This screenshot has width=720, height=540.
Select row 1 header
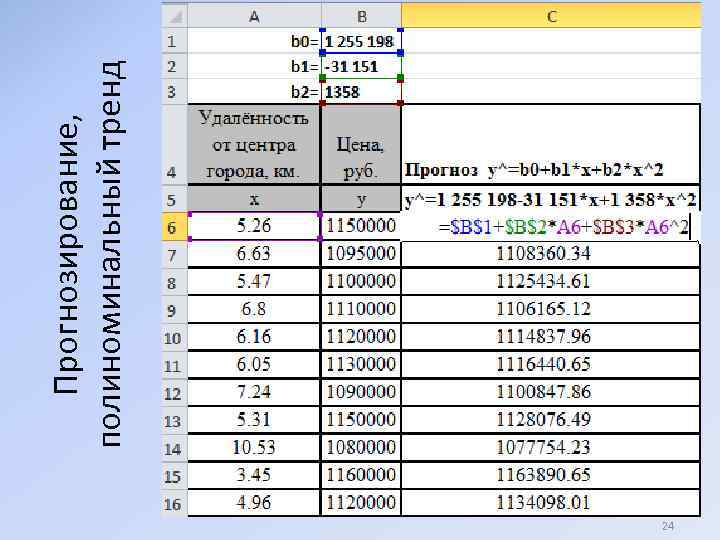tap(174, 41)
